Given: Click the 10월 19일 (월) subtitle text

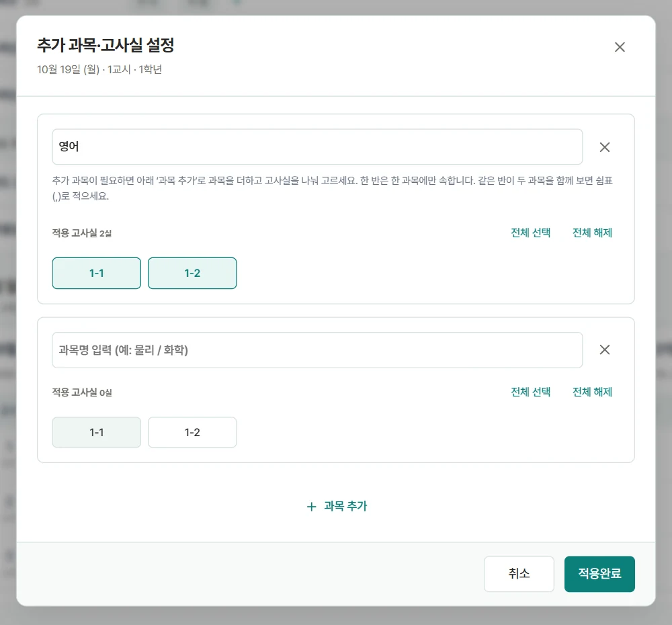Looking at the screenshot, I should pyautogui.click(x=99, y=69).
